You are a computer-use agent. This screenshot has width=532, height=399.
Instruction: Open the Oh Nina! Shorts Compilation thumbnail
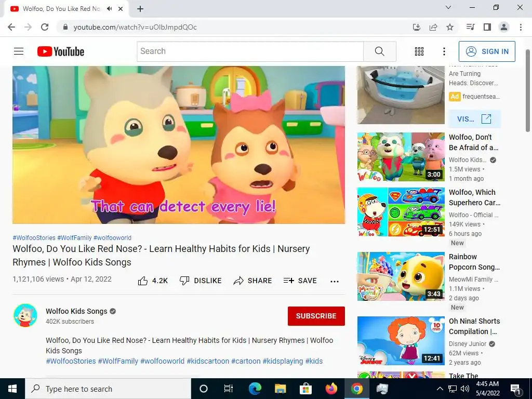pos(401,341)
